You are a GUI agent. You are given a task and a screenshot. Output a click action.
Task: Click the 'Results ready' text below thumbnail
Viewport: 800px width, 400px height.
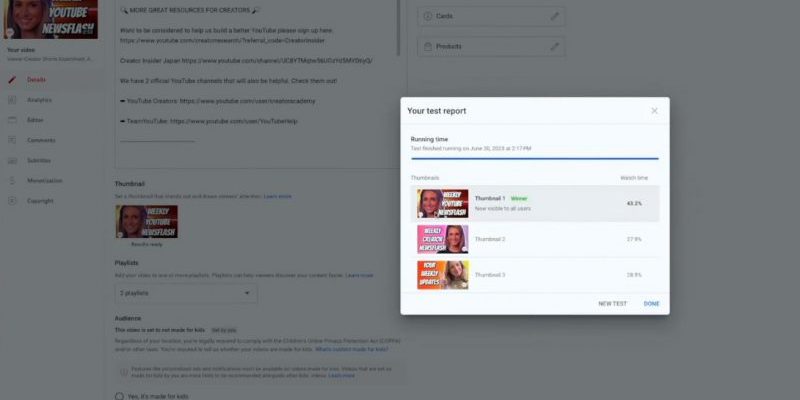tap(146, 244)
